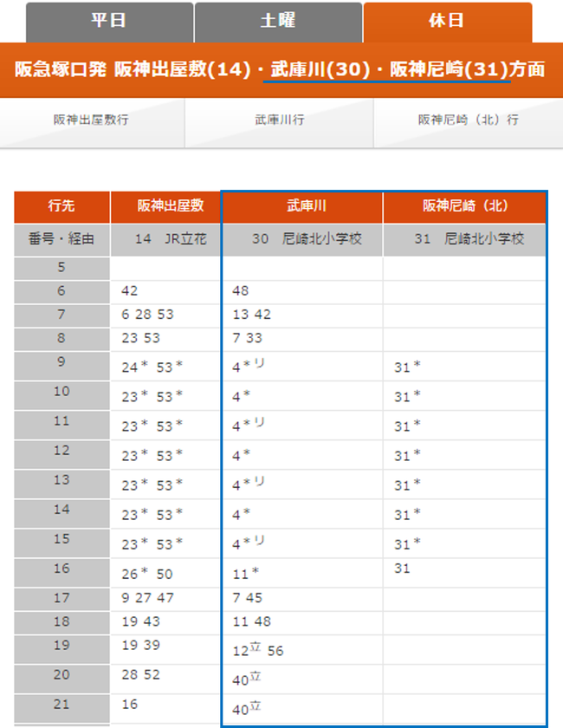The image size is (563, 728).
Task: Select route cell 14 JR立花
Action: (165, 239)
